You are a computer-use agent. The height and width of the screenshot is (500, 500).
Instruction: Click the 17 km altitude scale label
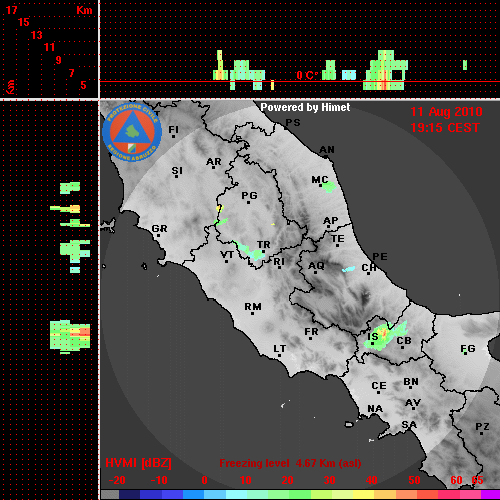pos(11,10)
